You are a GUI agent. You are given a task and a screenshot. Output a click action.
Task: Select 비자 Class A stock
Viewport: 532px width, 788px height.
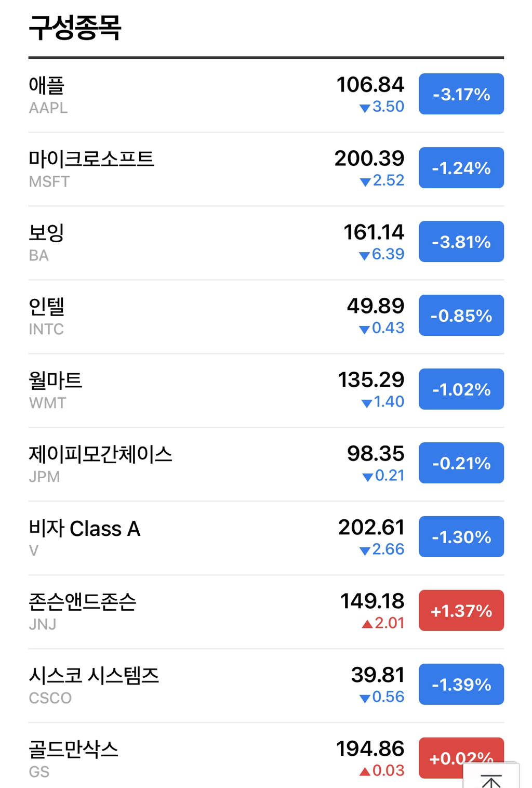pyautogui.click(x=85, y=529)
